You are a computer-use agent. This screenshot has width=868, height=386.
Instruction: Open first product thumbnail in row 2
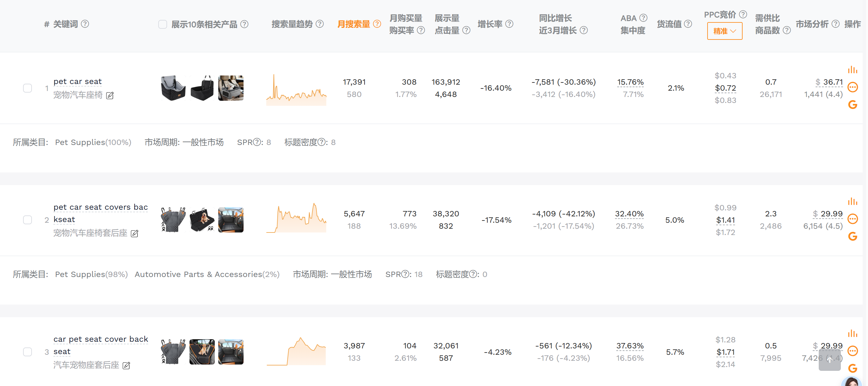[173, 220]
